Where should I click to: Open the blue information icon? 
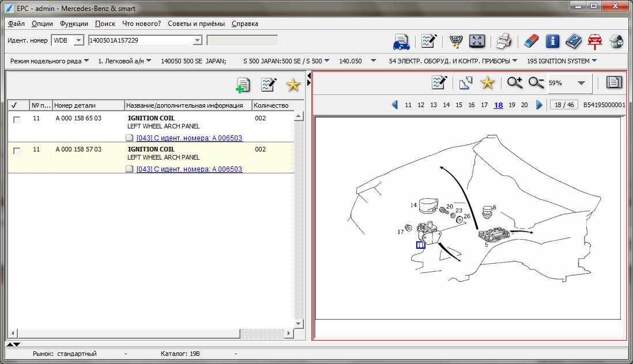click(552, 41)
